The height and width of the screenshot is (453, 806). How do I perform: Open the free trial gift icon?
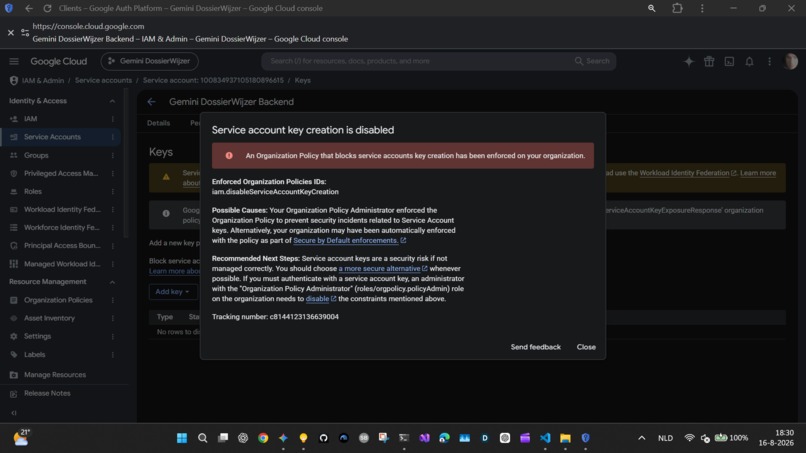709,62
